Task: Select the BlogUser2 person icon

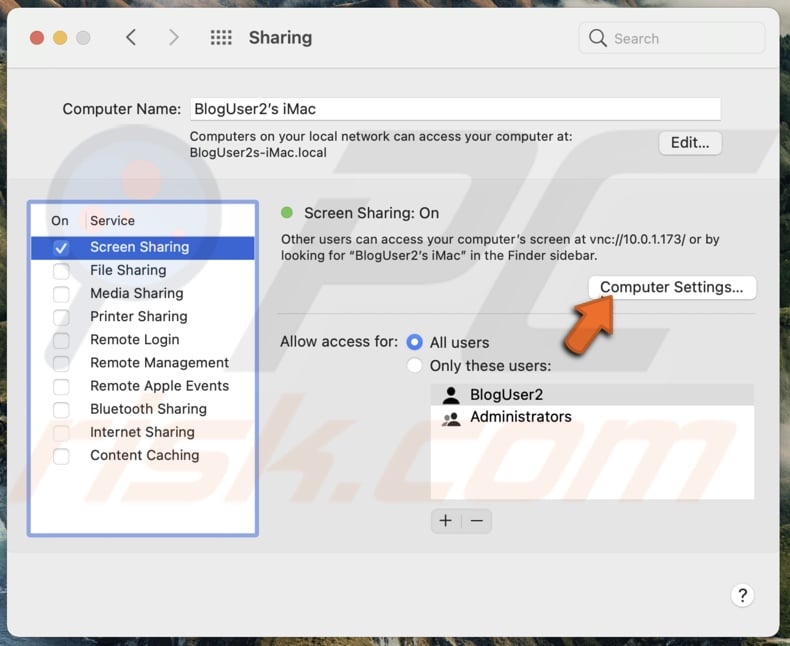Action: click(451, 395)
